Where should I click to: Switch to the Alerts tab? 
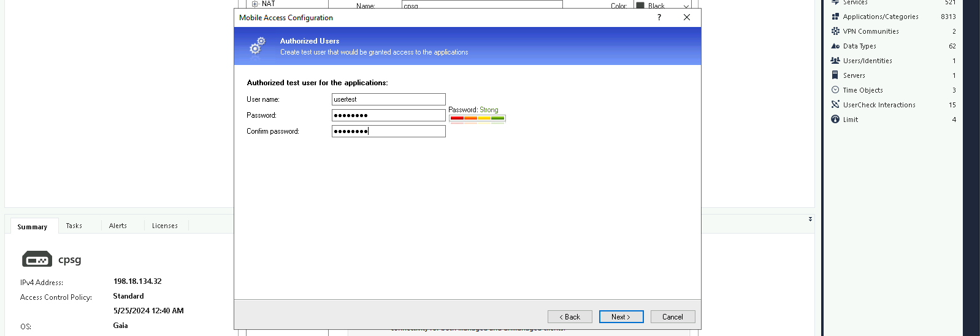[x=118, y=226]
